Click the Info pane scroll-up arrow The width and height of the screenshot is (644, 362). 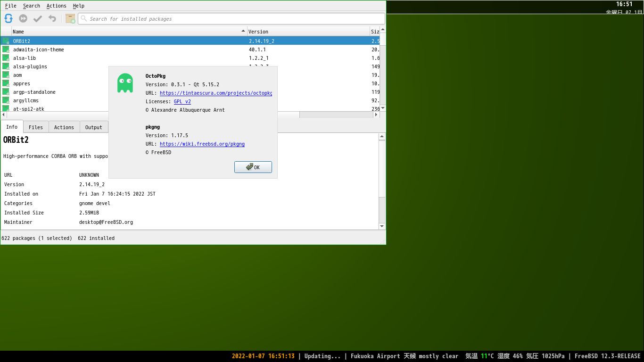(x=382, y=136)
